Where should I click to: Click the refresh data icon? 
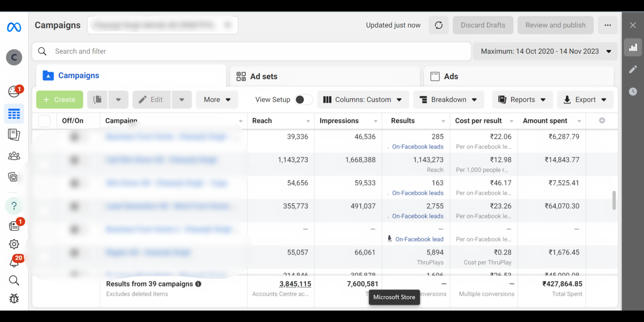[438, 25]
